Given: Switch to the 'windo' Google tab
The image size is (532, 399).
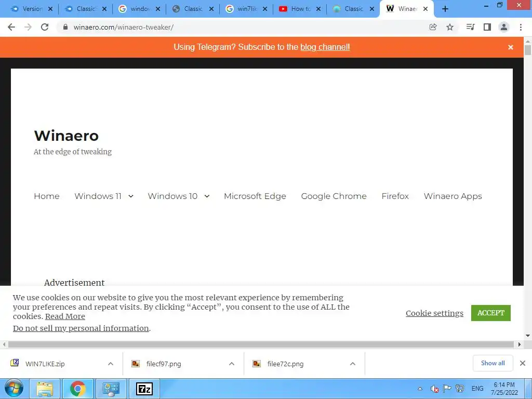Looking at the screenshot, I should (x=139, y=9).
